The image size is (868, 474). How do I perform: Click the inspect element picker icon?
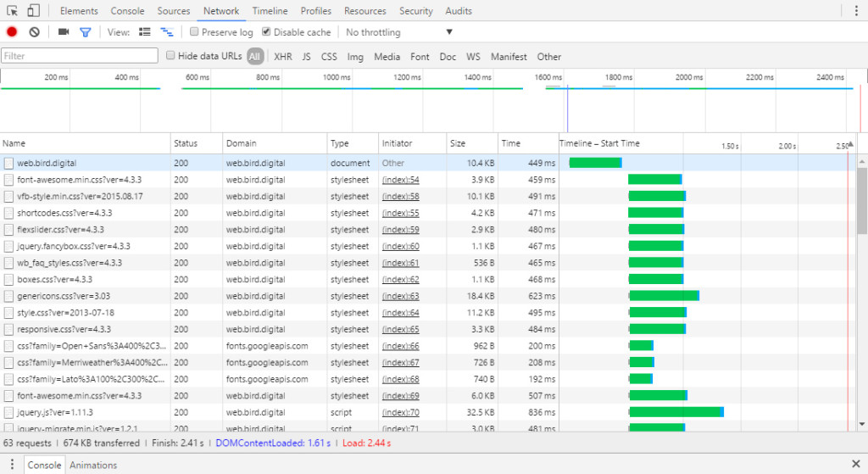pyautogui.click(x=13, y=11)
